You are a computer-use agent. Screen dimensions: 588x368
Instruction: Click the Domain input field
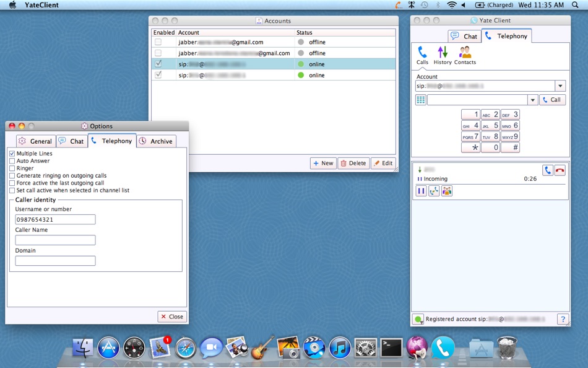click(x=55, y=261)
